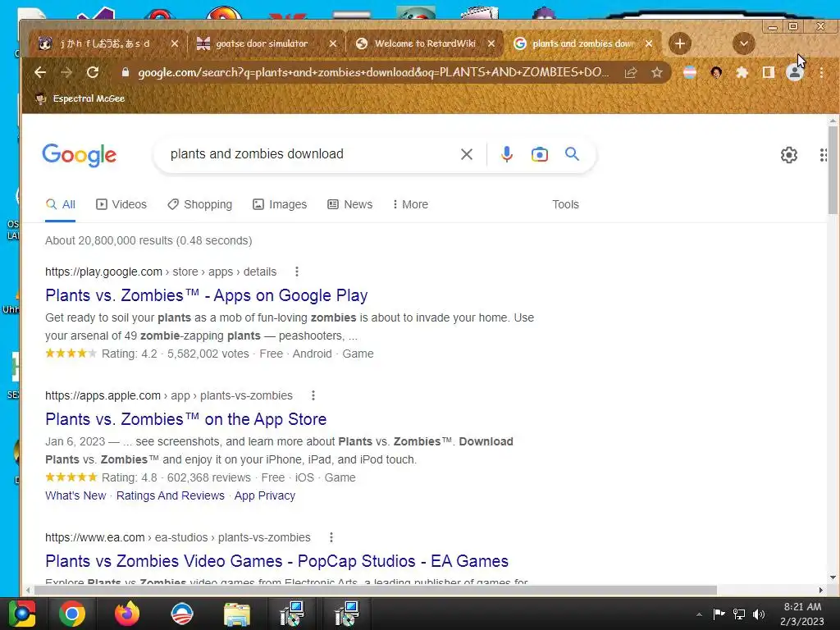Clear the Google search box text
The height and width of the screenshot is (630, 840).
click(x=467, y=154)
